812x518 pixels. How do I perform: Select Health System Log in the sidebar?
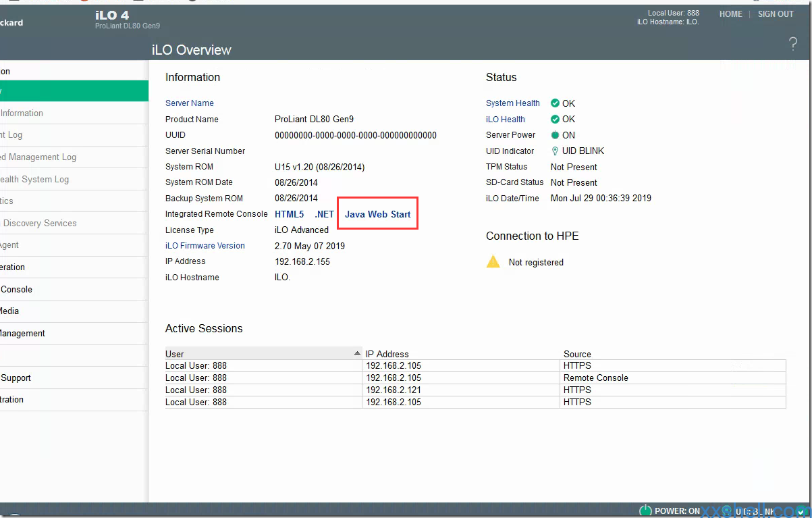(x=34, y=180)
